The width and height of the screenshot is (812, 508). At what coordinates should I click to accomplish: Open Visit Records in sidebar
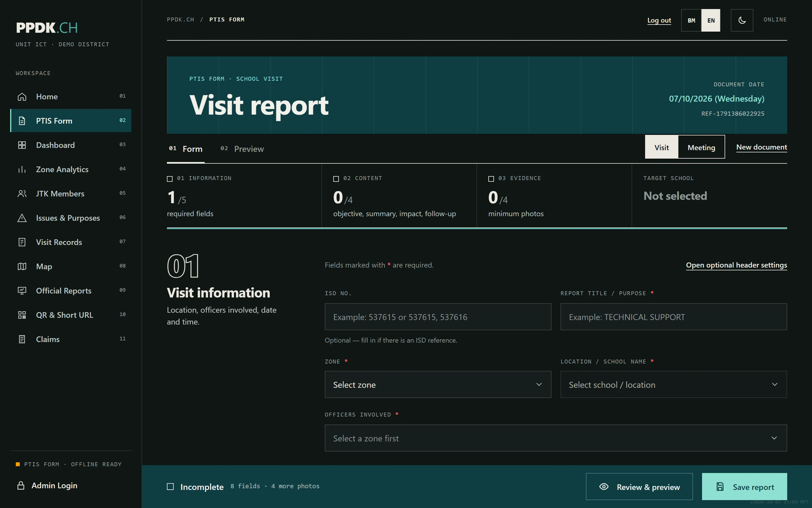(71, 242)
